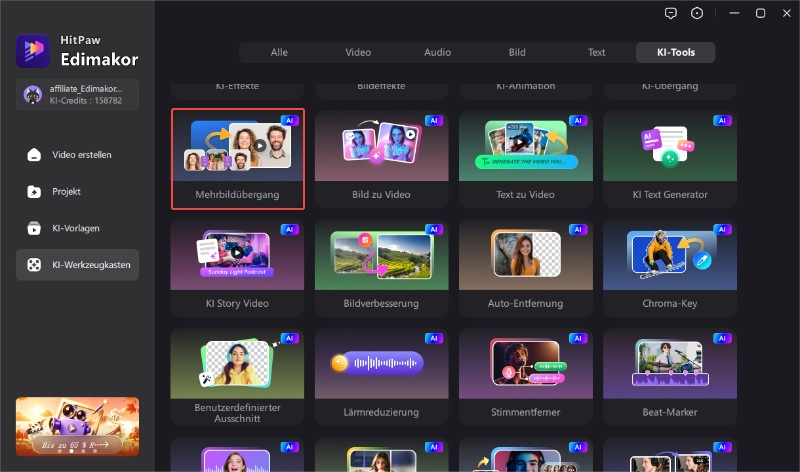Select the KI-Tools tab
The height and width of the screenshot is (472, 800).
676,52
